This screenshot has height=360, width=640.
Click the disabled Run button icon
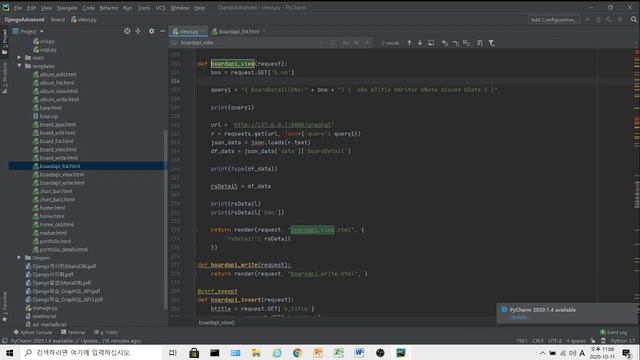click(x=588, y=19)
